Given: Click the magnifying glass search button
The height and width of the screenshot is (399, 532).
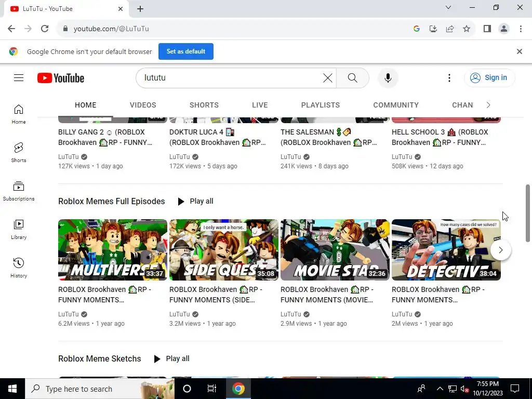Looking at the screenshot, I should 353,78.
